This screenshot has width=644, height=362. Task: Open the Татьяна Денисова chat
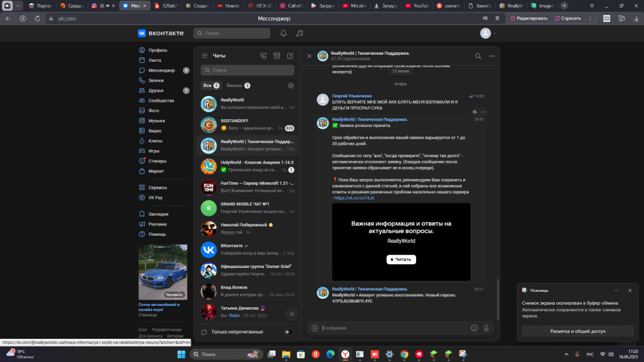click(248, 312)
